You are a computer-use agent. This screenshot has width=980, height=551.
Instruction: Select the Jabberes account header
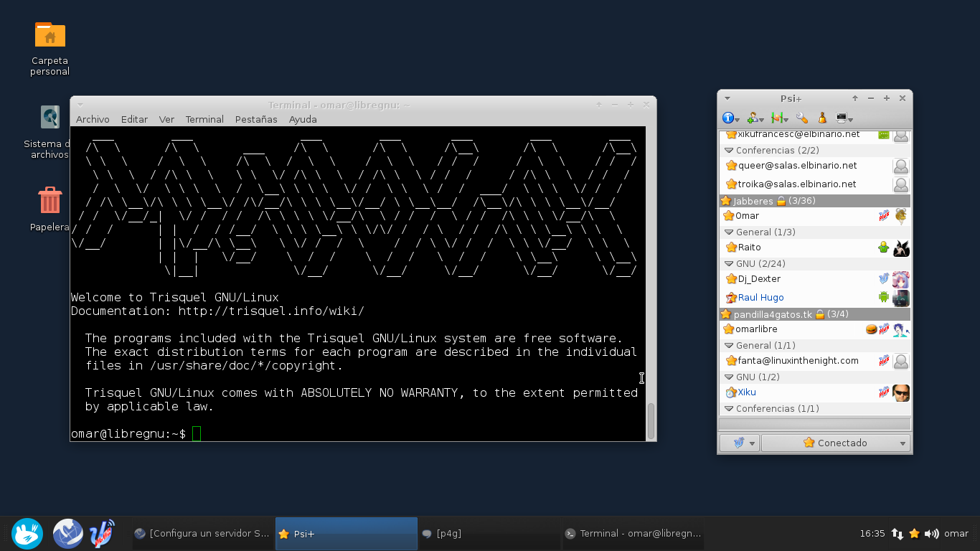tap(815, 201)
